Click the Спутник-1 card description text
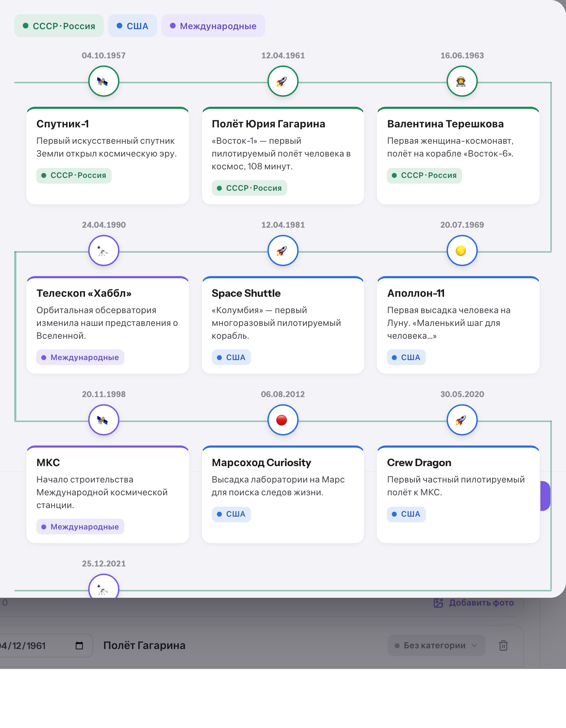Viewport: 566px width, 728px height. point(107,147)
